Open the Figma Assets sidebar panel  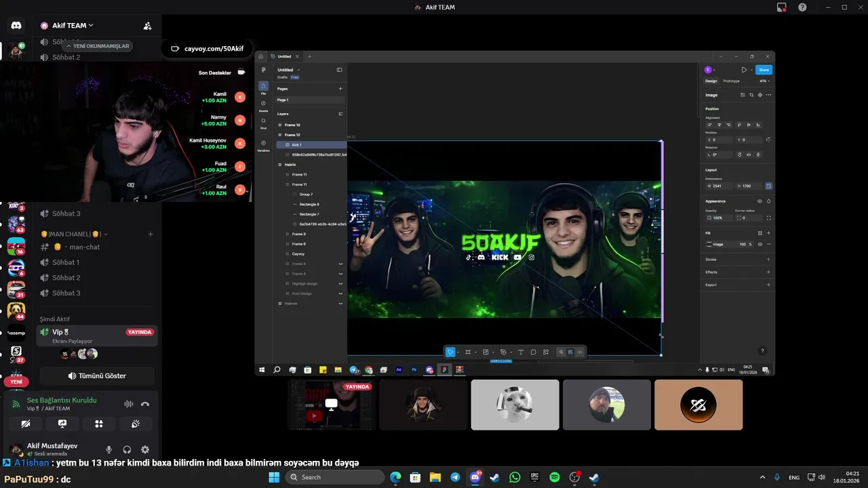tap(263, 105)
